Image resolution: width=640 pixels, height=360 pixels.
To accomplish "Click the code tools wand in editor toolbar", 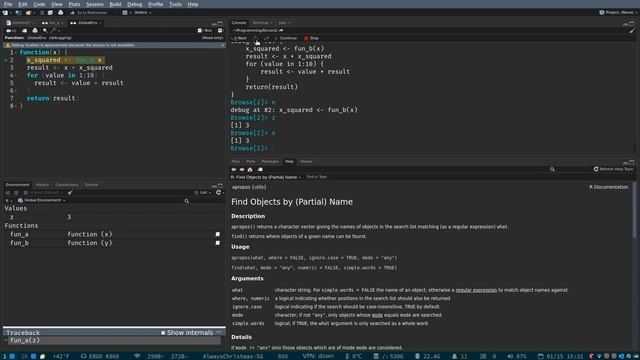I will [x=54, y=31].
